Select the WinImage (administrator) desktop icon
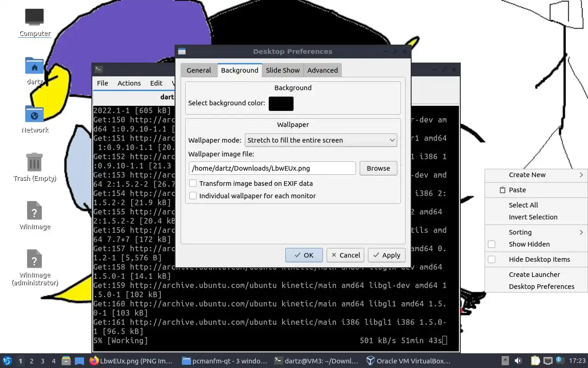Image resolution: width=588 pixels, height=368 pixels. tap(34, 267)
